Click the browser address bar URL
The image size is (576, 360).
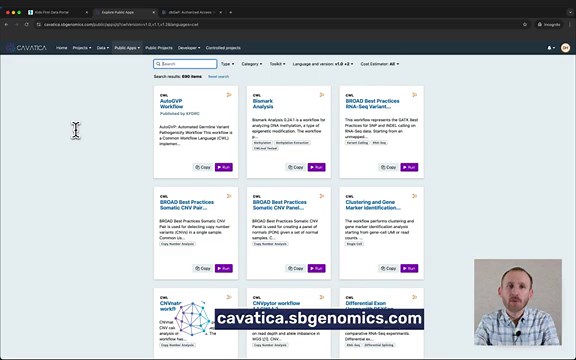[121, 25]
